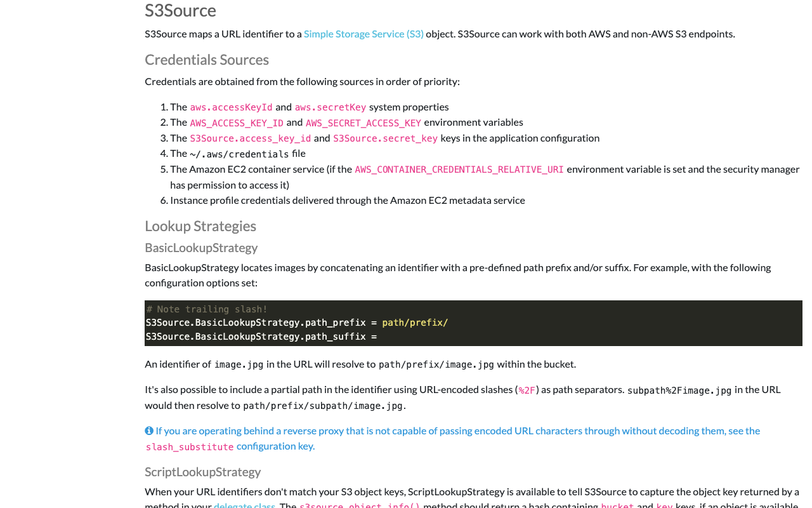Click the aws.accessKeyId code text
The width and height of the screenshot is (812, 508).
click(x=231, y=107)
